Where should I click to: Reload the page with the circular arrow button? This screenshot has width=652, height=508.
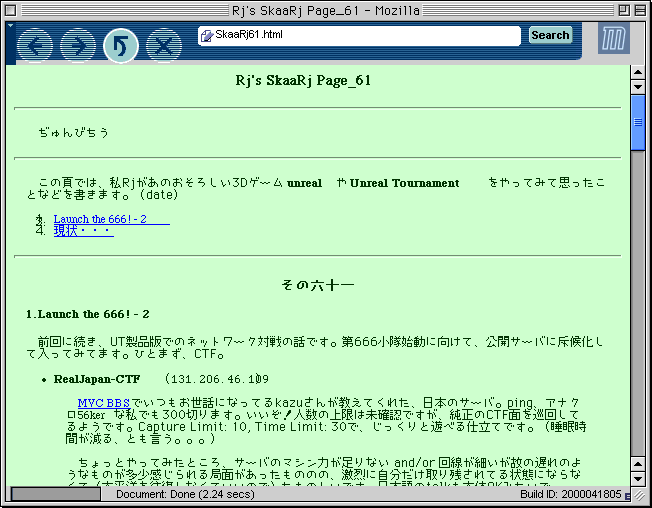pyautogui.click(x=121, y=45)
